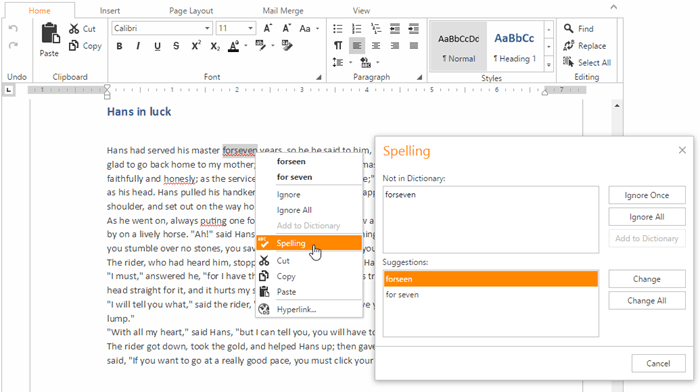Apply a multilevel list
The height and width of the screenshot is (392, 700).
coord(376,29)
